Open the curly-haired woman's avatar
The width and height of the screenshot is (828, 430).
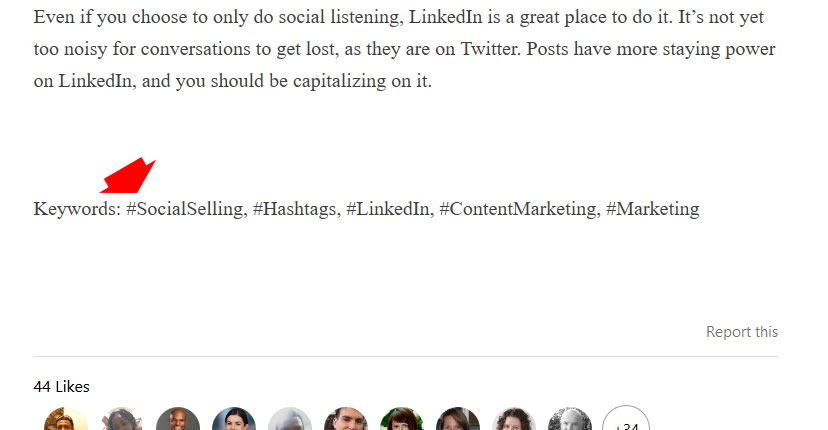(x=514, y=419)
